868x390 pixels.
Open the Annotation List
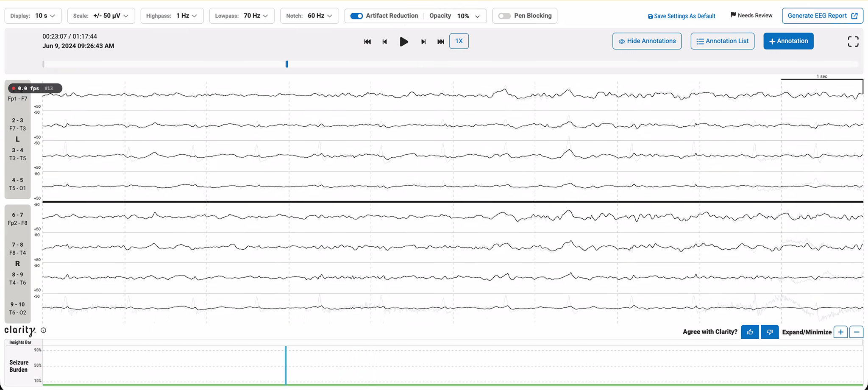tap(723, 41)
